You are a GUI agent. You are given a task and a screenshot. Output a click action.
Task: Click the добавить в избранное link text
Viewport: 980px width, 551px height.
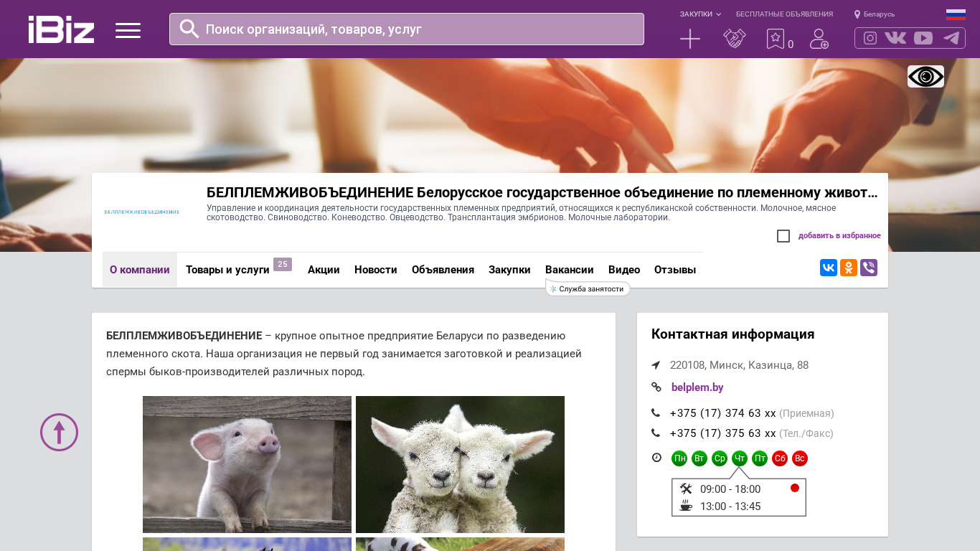[839, 236]
